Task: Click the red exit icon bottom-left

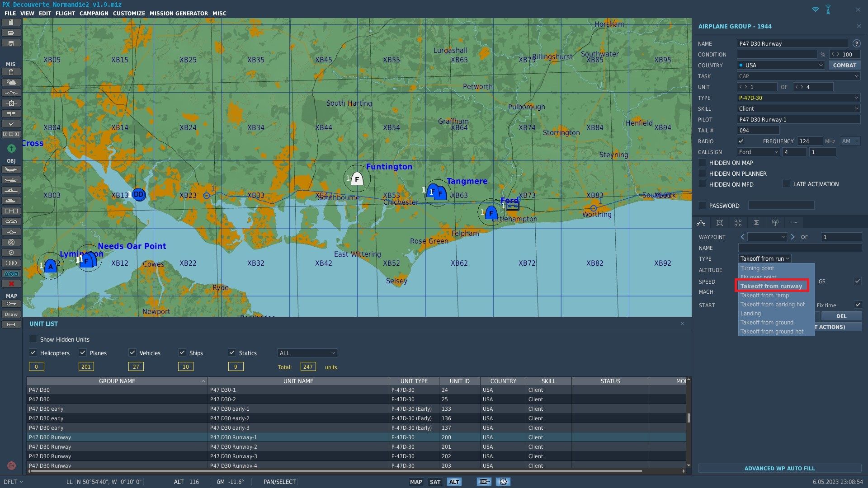Action: click(12, 465)
